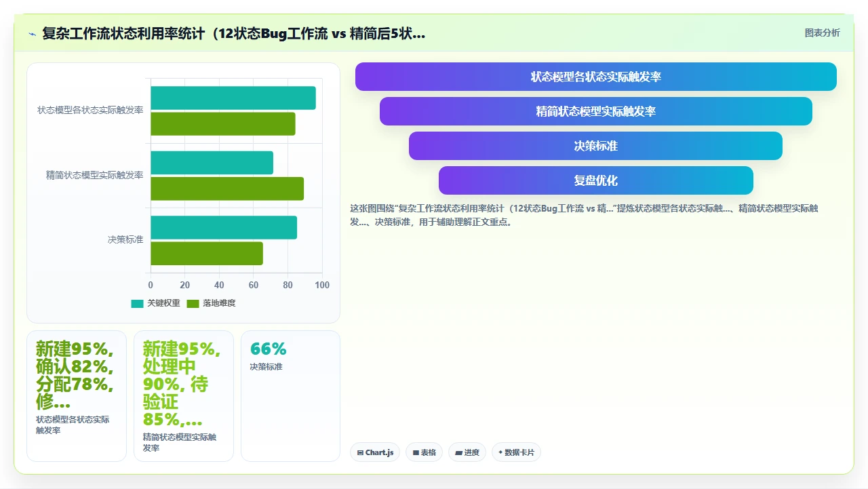Click the description paragraph starting 这张图围绕
Screen dimensions: 868x489
[x=584, y=215]
